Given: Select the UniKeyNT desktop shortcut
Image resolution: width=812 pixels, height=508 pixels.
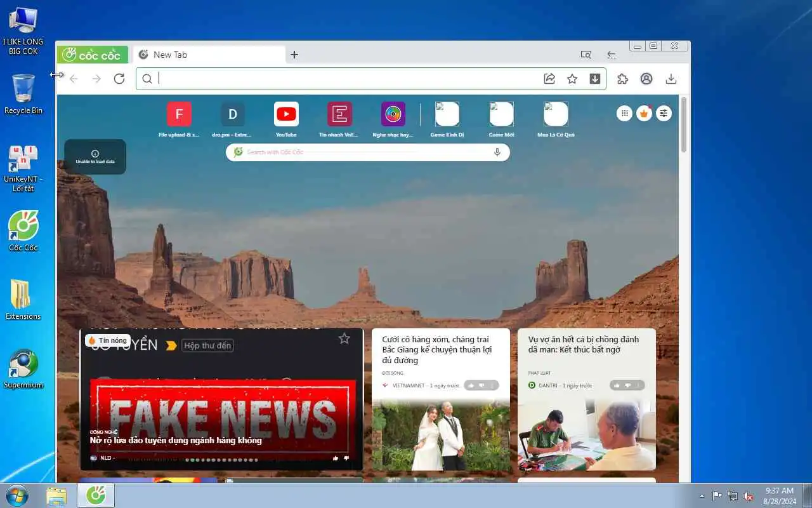Looking at the screenshot, I should tap(23, 169).
